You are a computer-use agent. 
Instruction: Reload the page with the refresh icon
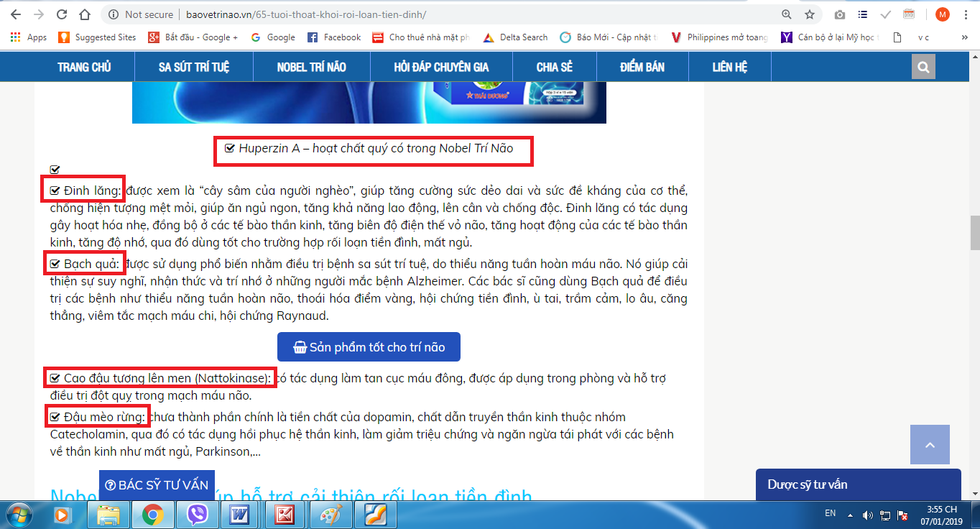coord(62,14)
